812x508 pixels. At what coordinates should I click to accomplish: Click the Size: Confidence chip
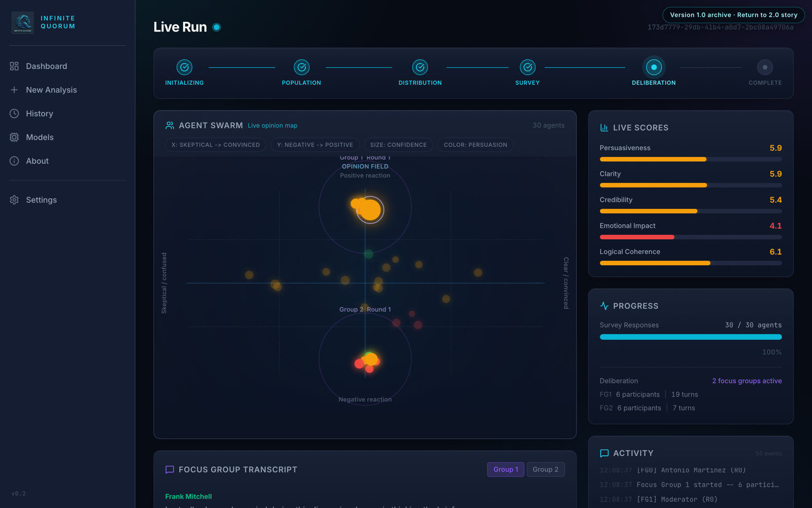pos(398,145)
